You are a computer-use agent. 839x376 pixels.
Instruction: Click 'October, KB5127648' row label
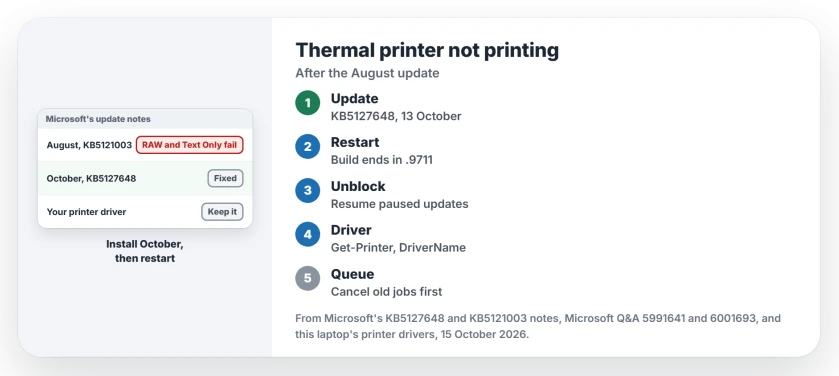point(91,179)
